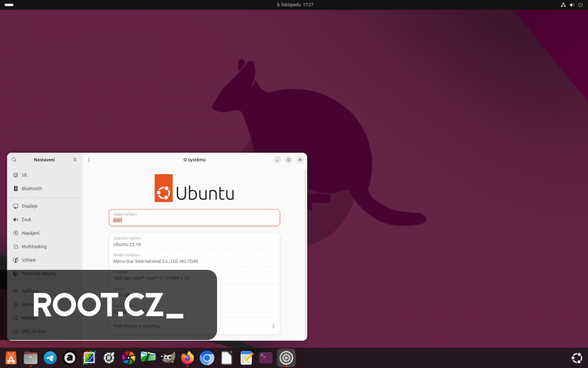
Task: Launch GIMP from the dock
Action: (x=168, y=358)
